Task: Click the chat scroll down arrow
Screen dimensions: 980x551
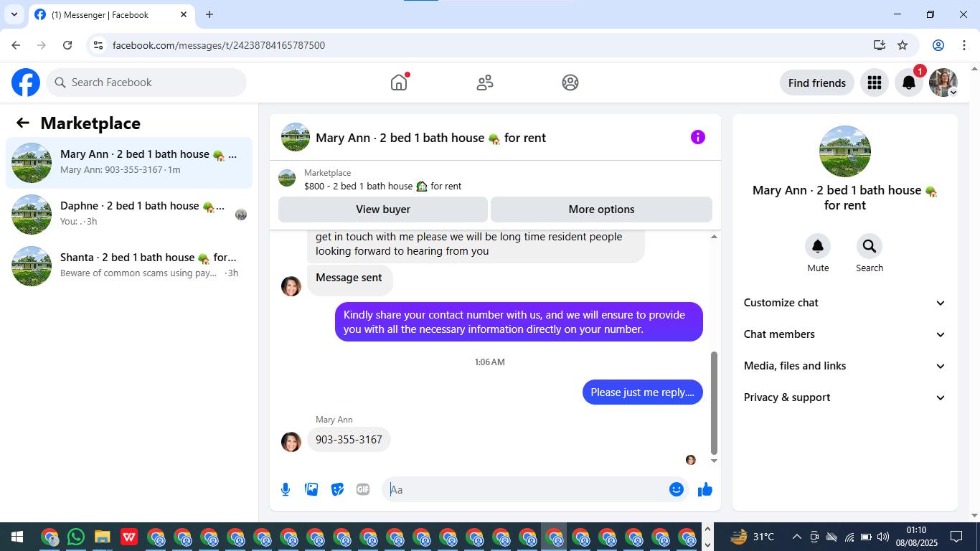Action: tap(714, 461)
